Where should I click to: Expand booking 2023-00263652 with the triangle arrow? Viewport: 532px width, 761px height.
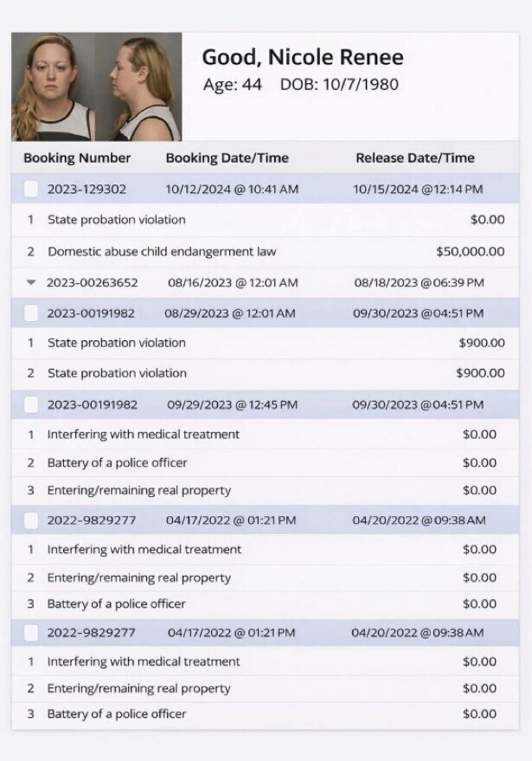[31, 282]
